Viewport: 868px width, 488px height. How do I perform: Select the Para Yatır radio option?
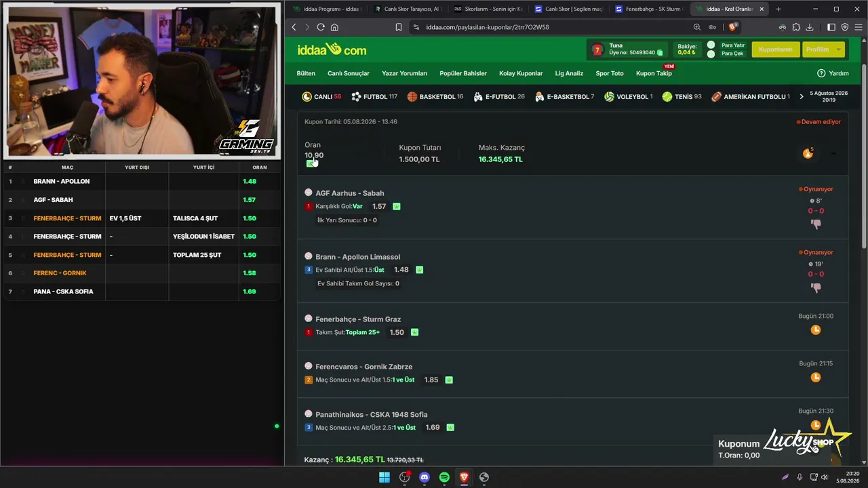(x=711, y=45)
